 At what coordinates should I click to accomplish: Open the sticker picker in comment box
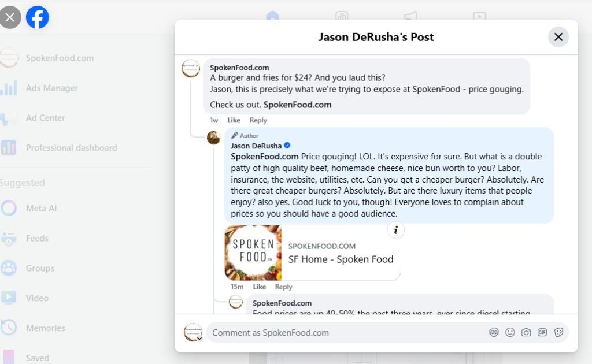click(x=558, y=332)
